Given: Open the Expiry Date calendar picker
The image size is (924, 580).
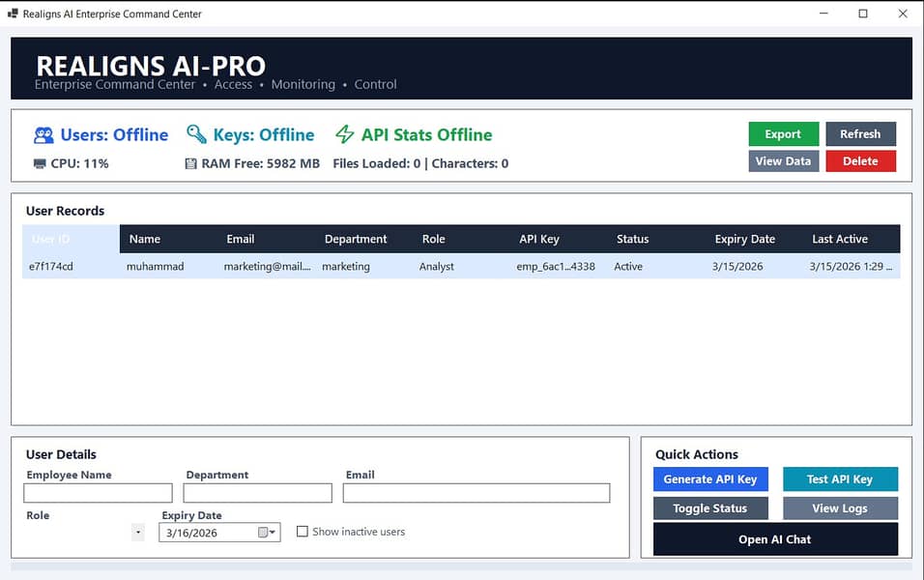Looking at the screenshot, I should (267, 533).
